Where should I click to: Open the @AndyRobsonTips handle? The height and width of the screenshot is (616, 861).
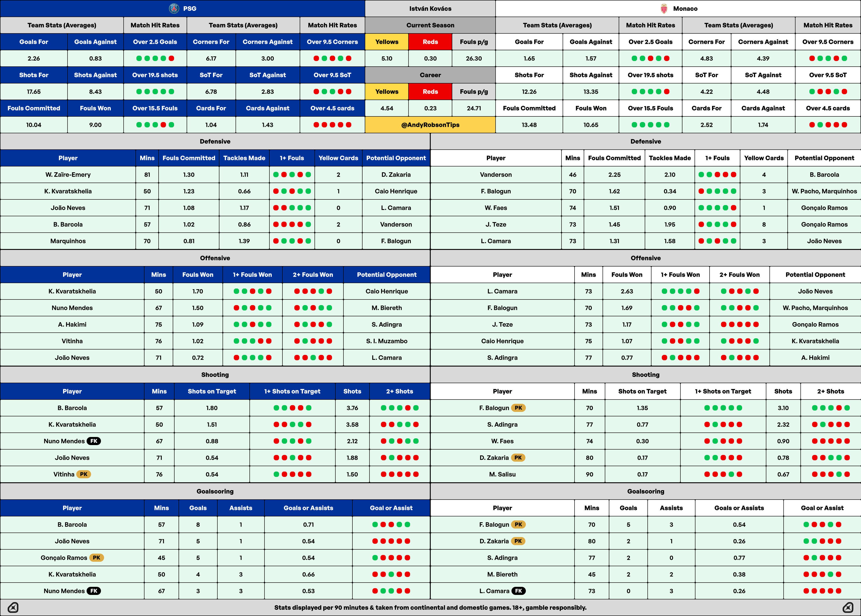430,125
